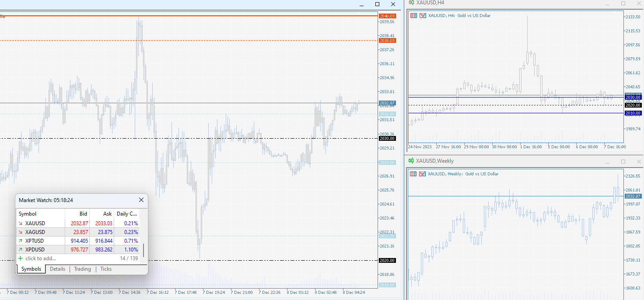Click the XPDUSD daily change 1.10%
Image resolution: width=644 pixels, height=300 pixels.
[131, 250]
